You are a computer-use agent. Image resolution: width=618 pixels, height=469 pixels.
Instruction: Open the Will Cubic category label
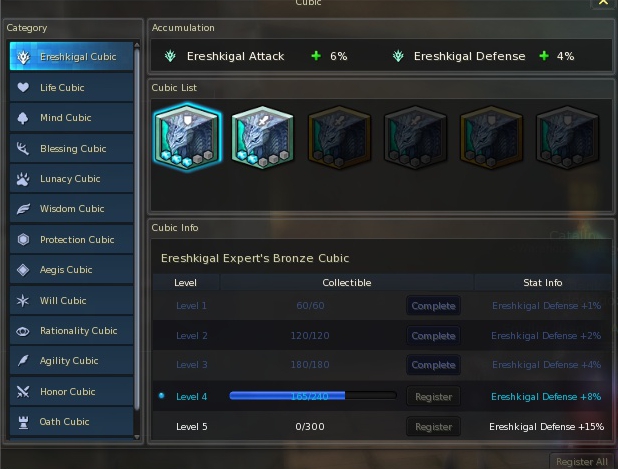click(x=63, y=301)
